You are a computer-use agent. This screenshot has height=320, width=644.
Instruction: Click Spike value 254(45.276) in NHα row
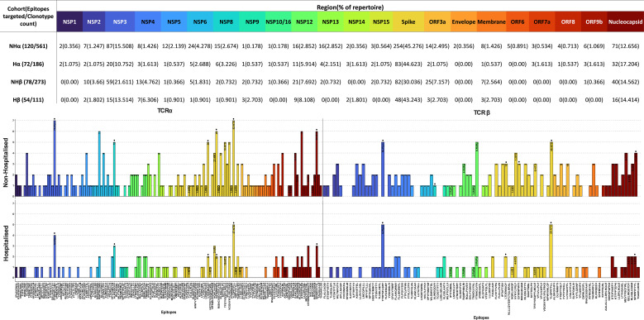[408, 46]
